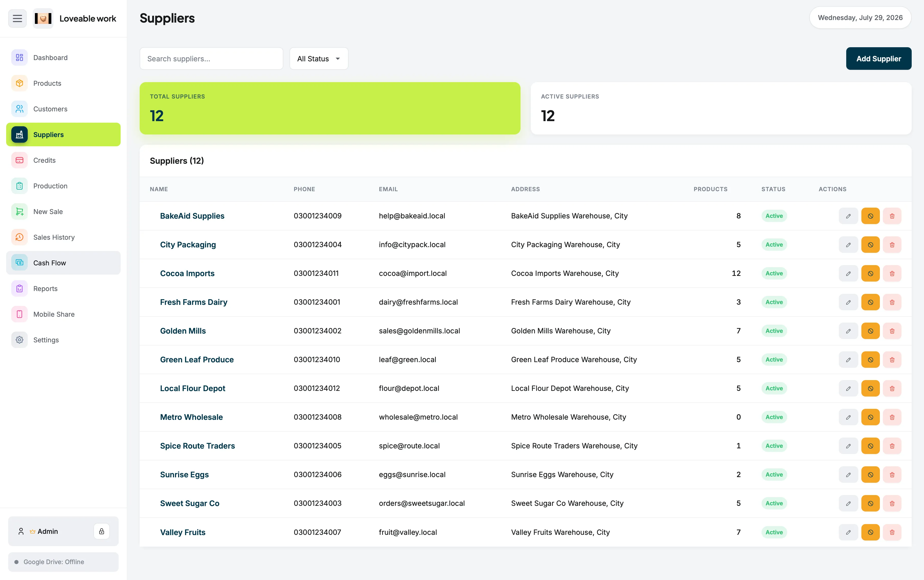Delete Valley Fruits supplier
The image size is (924, 580).
(x=892, y=532)
